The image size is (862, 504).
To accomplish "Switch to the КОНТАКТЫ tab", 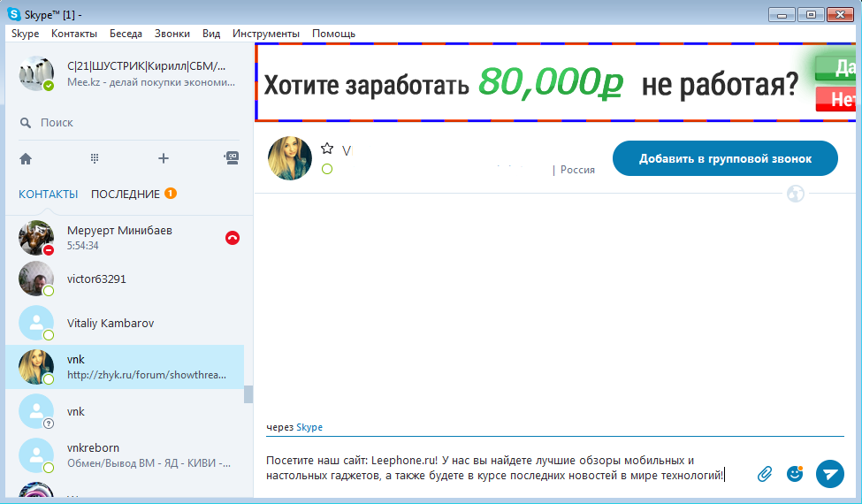I will click(x=48, y=194).
